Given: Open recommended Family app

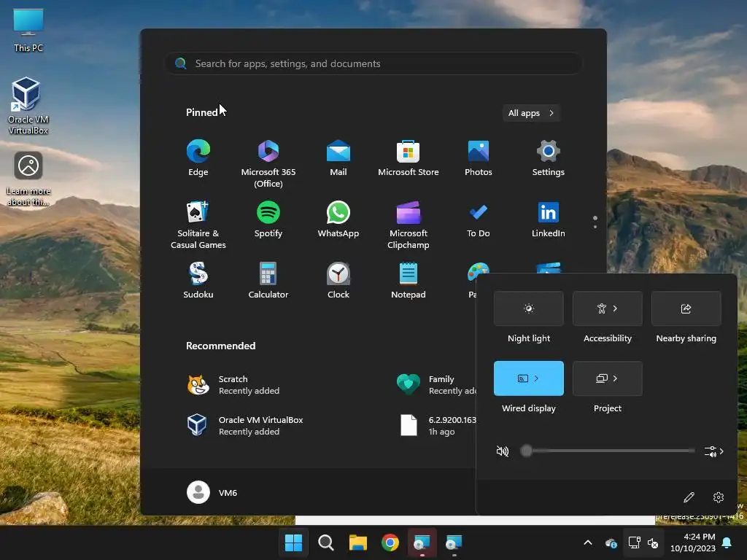Looking at the screenshot, I should click(436, 385).
